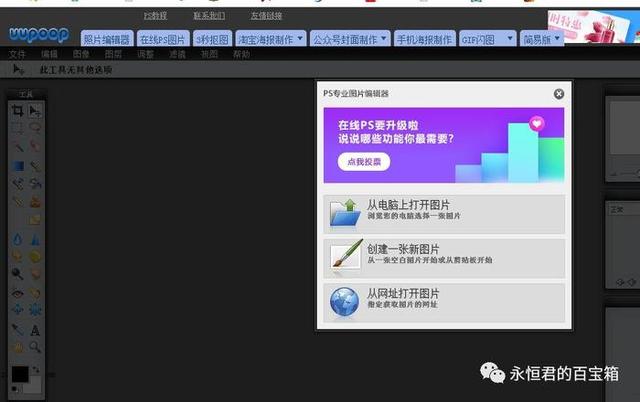This screenshot has width=640, height=402.
Task: Click the purple 在线PS要升级啦 banner
Action: click(444, 145)
